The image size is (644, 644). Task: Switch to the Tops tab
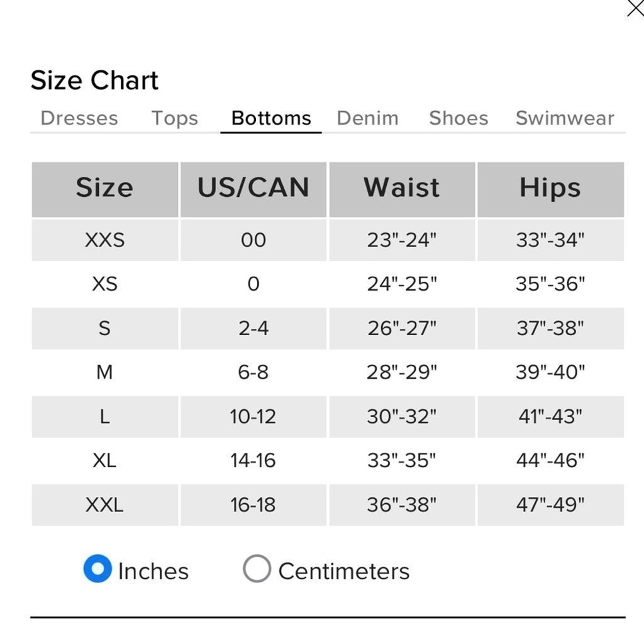coord(175,118)
